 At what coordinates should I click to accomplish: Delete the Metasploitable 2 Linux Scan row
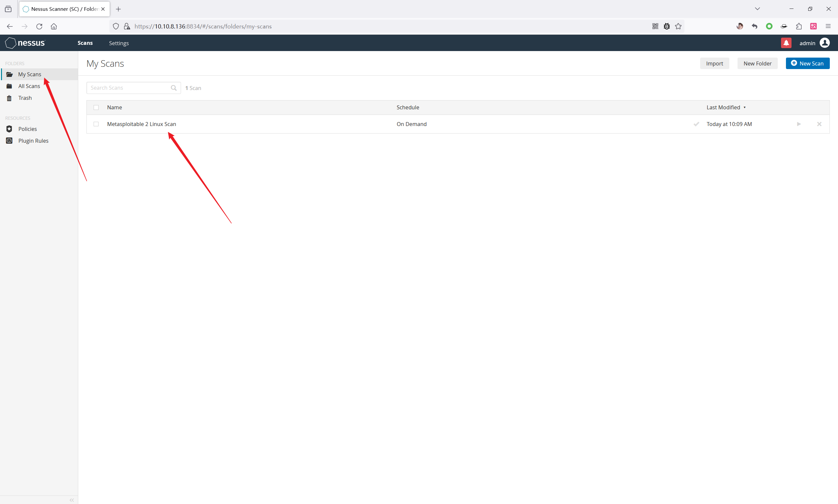819,124
